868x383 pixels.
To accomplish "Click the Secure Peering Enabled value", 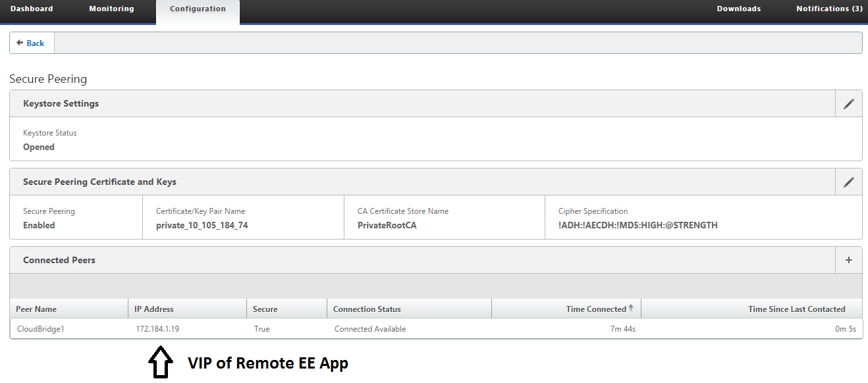I will click(39, 226).
